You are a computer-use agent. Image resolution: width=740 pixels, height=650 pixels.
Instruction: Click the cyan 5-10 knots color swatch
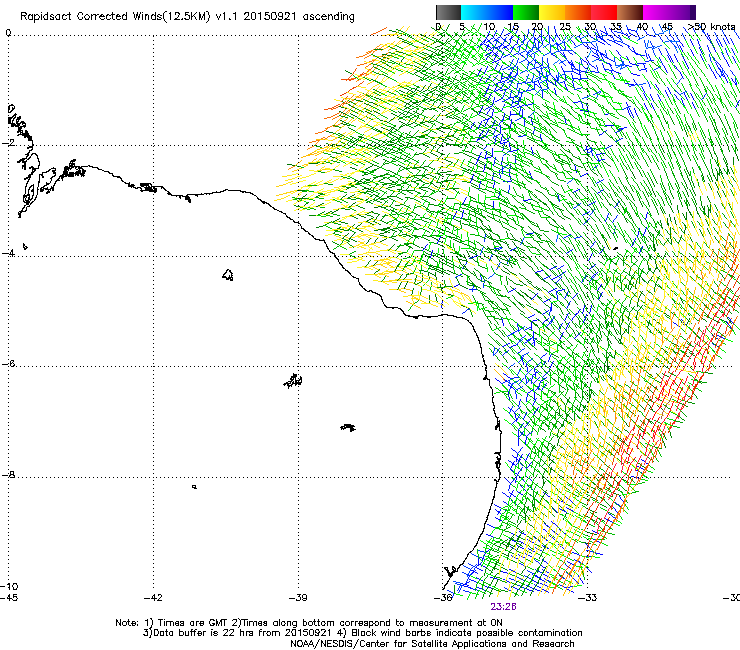474,12
